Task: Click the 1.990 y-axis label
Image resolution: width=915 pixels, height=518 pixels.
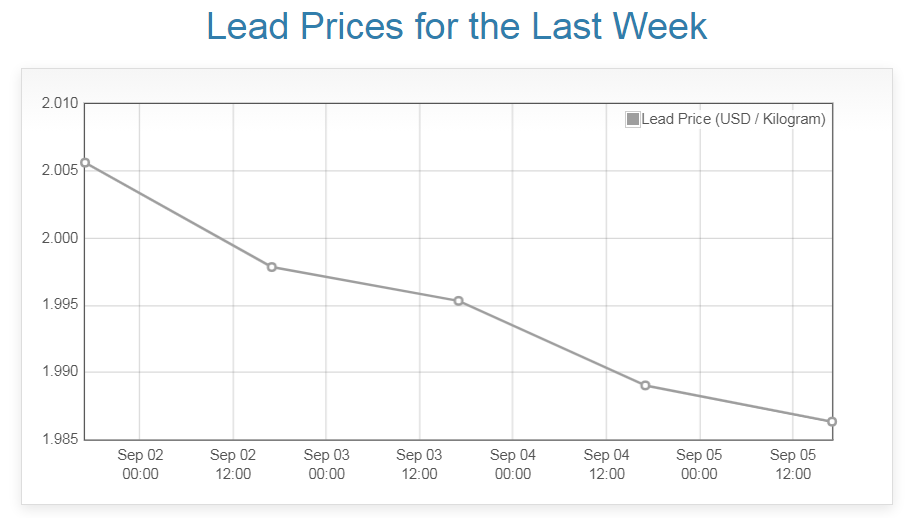Action: [x=59, y=372]
